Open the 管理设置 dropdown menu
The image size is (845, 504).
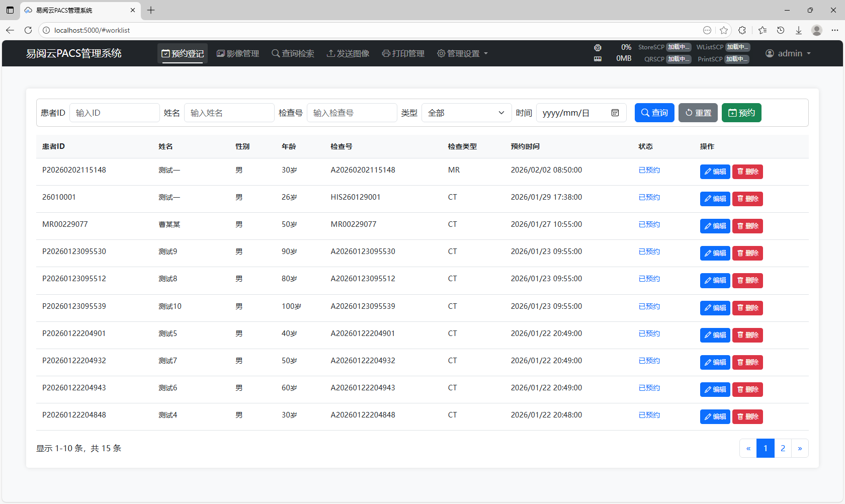(x=462, y=53)
